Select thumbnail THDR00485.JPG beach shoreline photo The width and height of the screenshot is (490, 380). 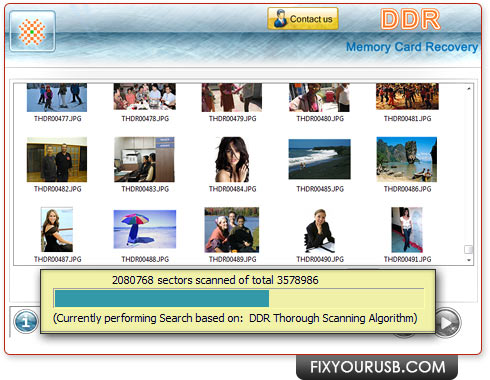(319, 159)
